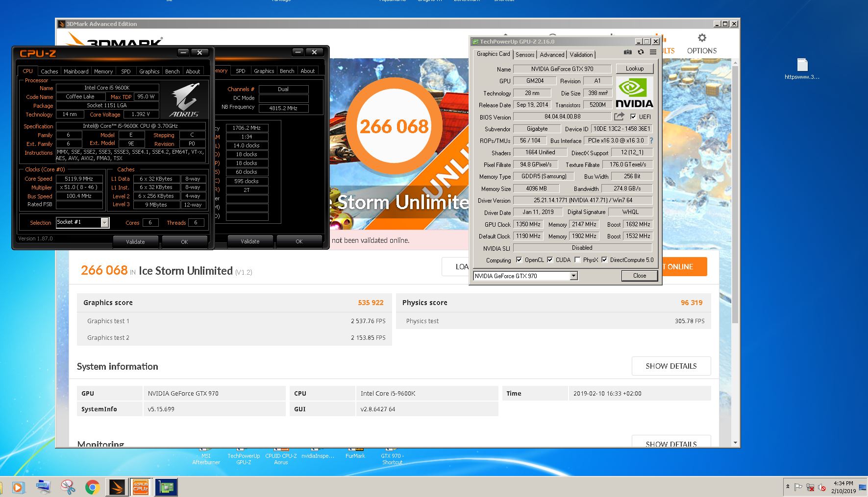
Task: Click the Graphics test 2 row
Action: click(234, 337)
